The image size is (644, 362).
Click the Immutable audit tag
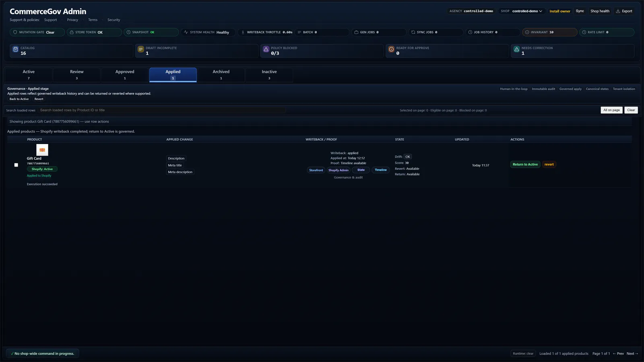[543, 89]
